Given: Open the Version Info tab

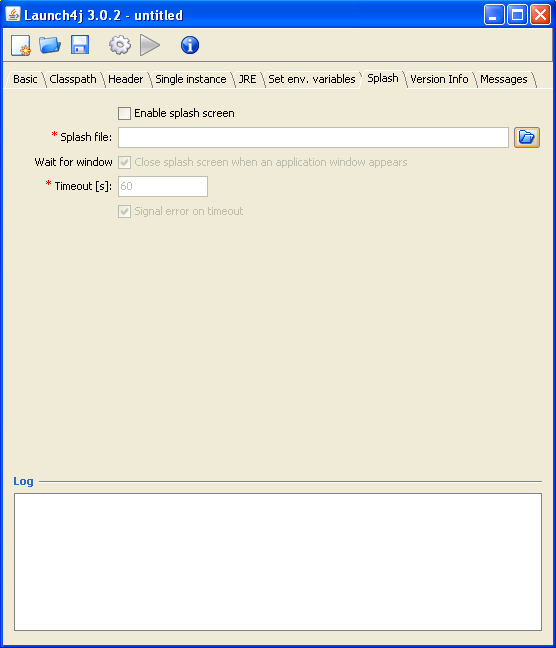Looking at the screenshot, I should click(439, 79).
